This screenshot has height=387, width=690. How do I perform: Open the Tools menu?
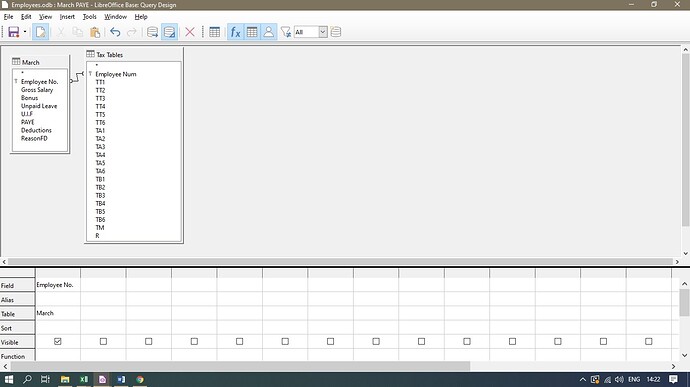click(90, 17)
